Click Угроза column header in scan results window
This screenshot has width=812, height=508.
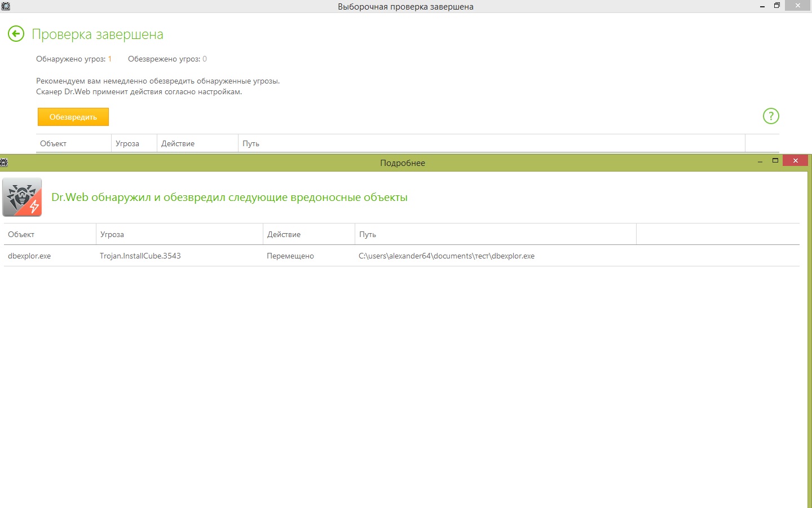134,143
